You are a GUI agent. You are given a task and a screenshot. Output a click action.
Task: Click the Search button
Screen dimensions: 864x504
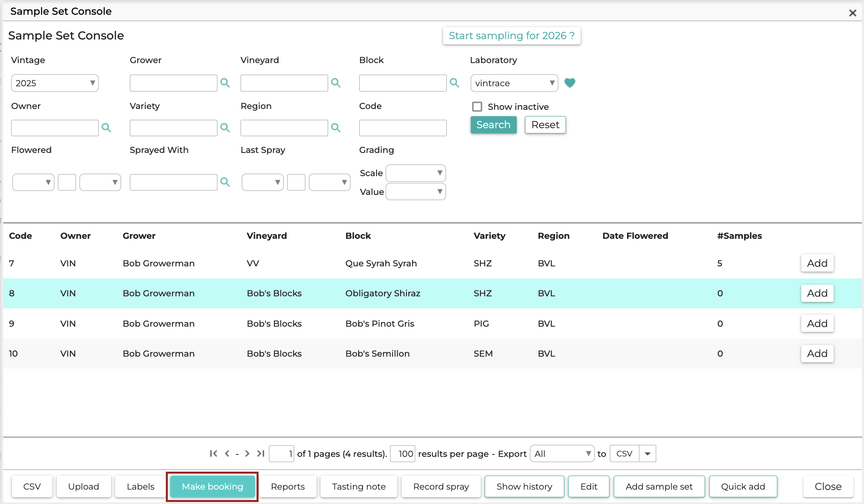[x=494, y=125]
